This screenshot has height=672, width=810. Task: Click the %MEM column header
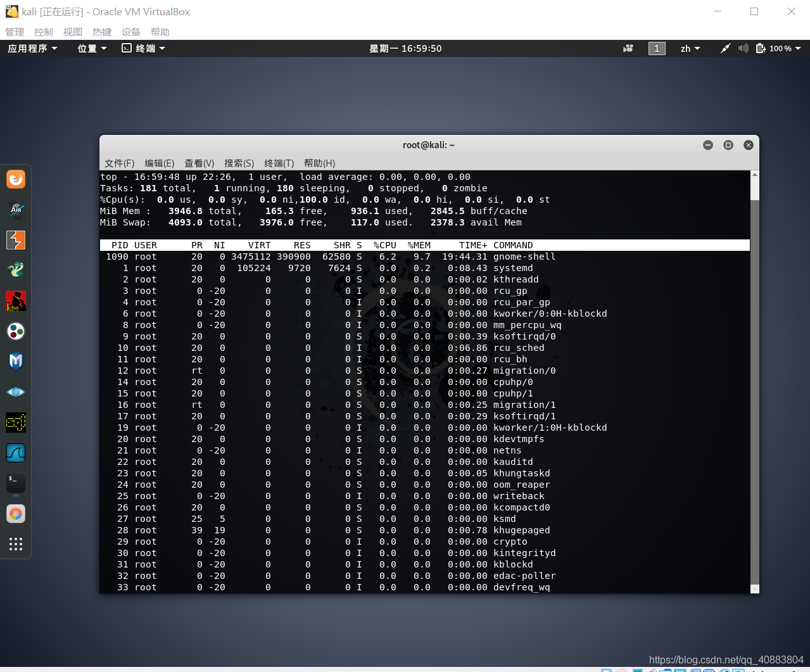(x=419, y=245)
